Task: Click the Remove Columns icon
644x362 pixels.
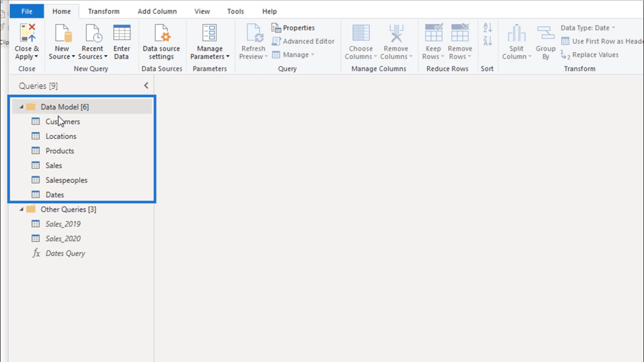Action: click(x=396, y=33)
